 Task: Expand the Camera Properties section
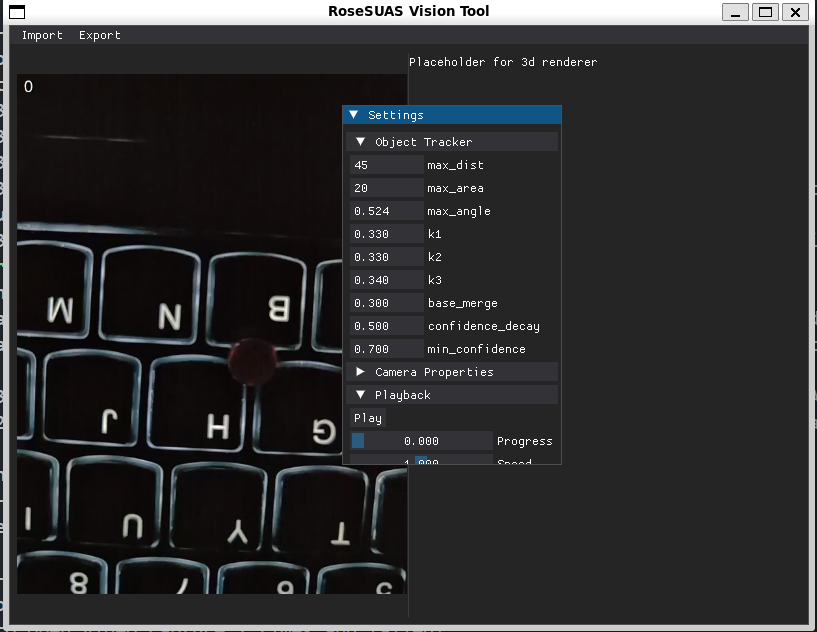[360, 371]
